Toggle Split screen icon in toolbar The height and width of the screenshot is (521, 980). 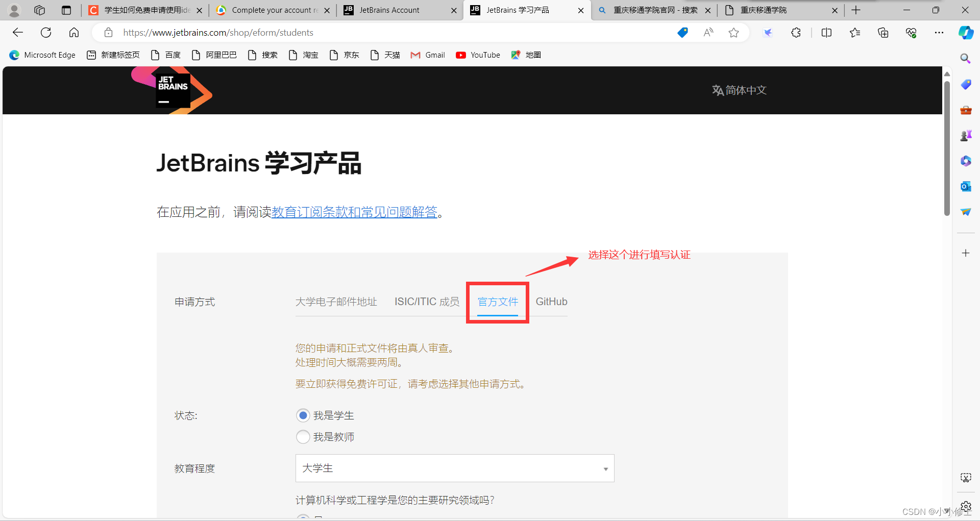(826, 33)
